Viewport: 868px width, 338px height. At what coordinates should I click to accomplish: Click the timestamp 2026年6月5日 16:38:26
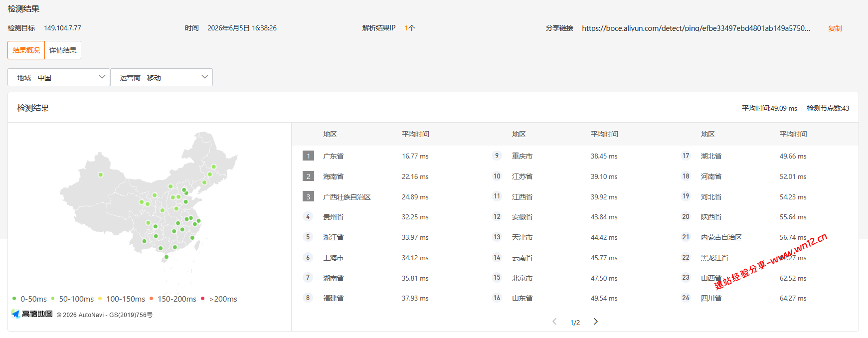(x=242, y=28)
